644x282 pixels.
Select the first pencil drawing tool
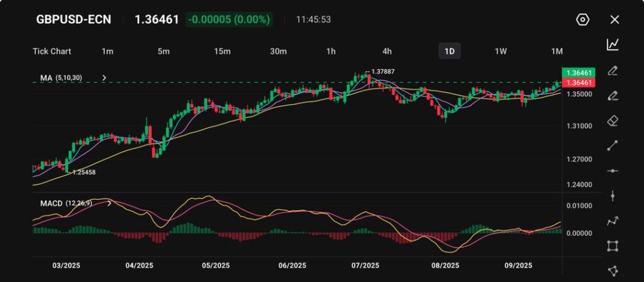[x=613, y=70]
